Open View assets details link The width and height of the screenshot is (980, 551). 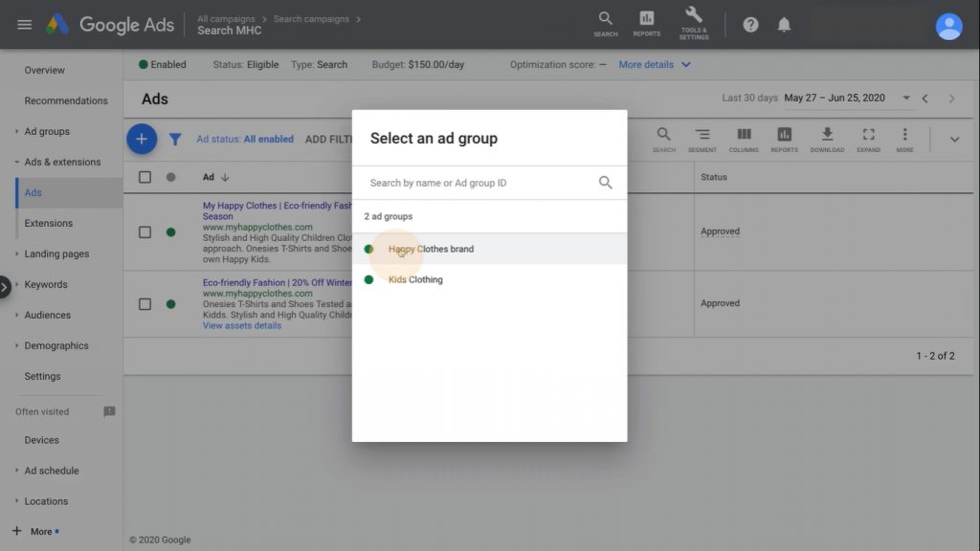pyautogui.click(x=242, y=325)
